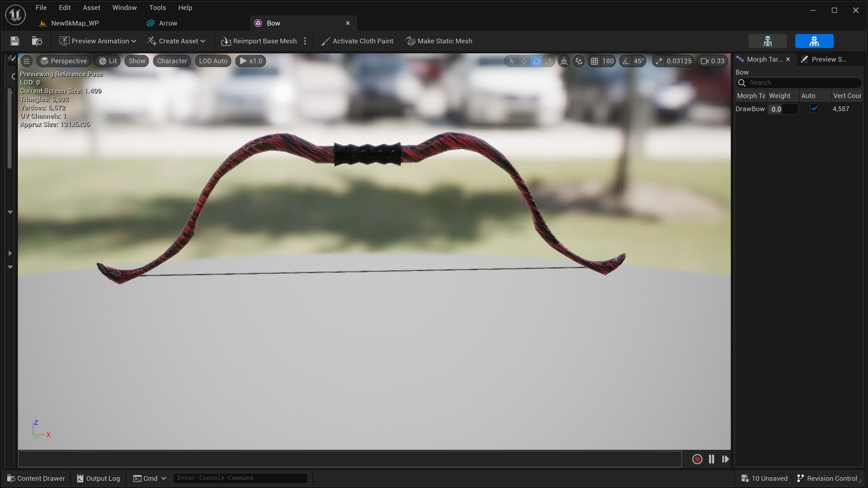Toggle scale snapping icon
Viewport: 868px width, 488px height.
[659, 61]
